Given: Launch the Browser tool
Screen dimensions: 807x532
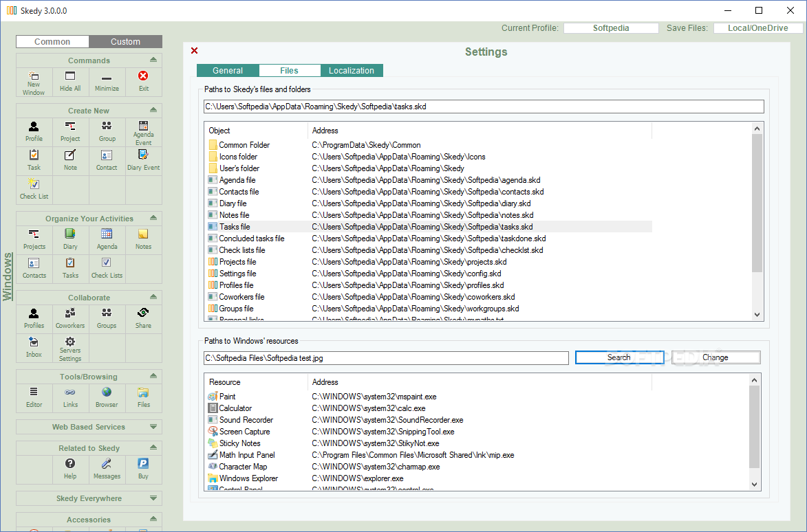Looking at the screenshot, I should click(107, 398).
